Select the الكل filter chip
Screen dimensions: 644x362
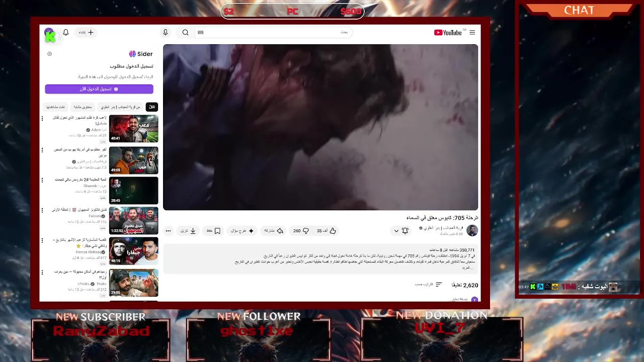point(151,107)
